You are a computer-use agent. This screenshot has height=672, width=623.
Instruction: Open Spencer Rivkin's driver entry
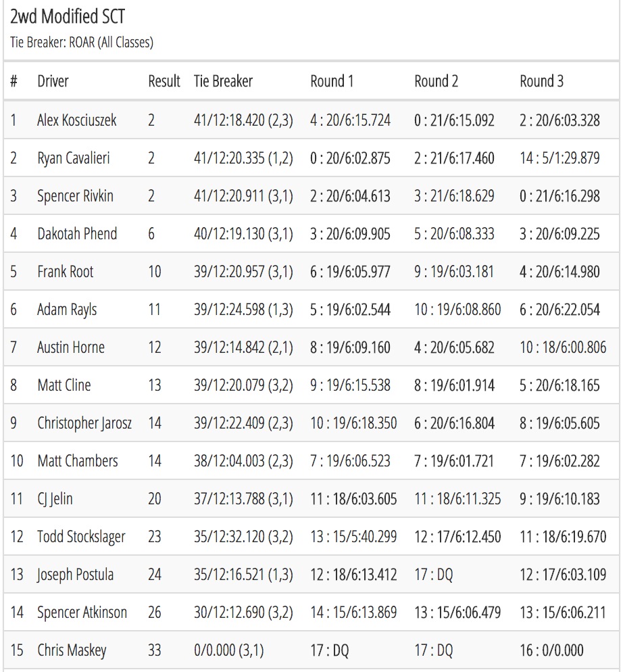click(x=75, y=196)
